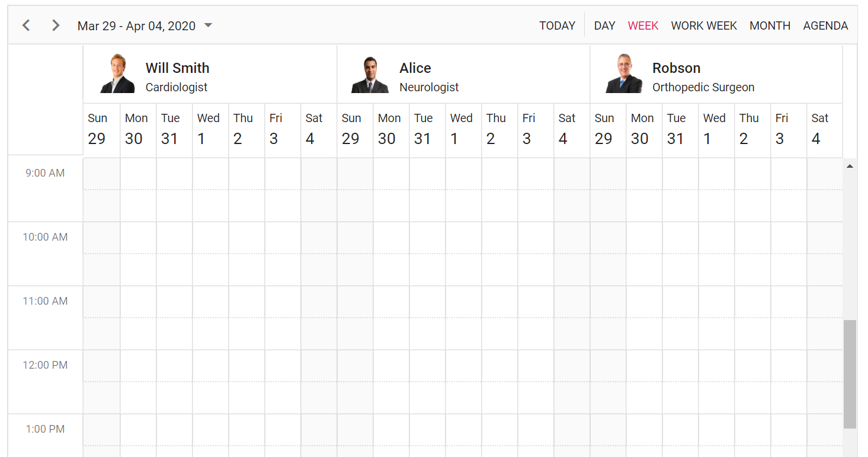Click the vertical scrollbar thumb
The height and width of the screenshot is (457, 868).
pos(850,374)
